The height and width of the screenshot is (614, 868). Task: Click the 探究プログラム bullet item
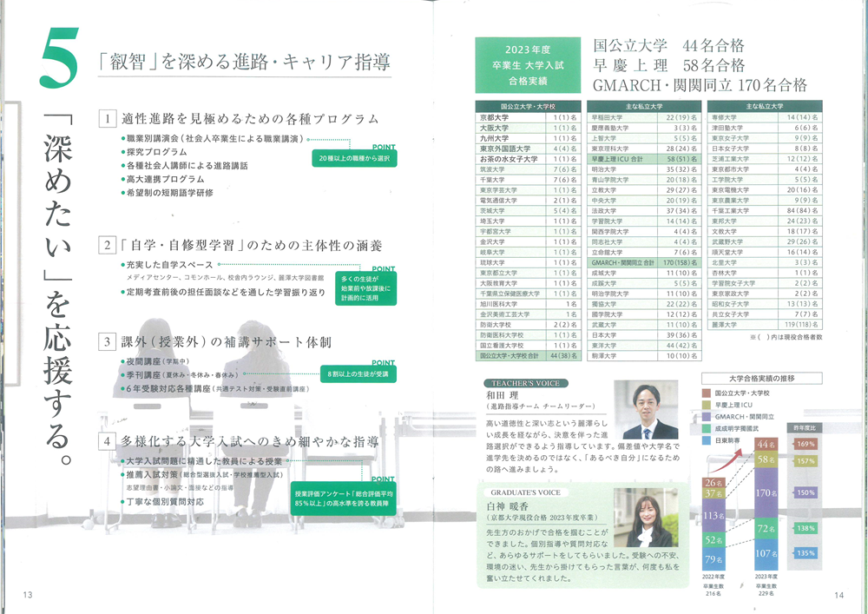(154, 152)
